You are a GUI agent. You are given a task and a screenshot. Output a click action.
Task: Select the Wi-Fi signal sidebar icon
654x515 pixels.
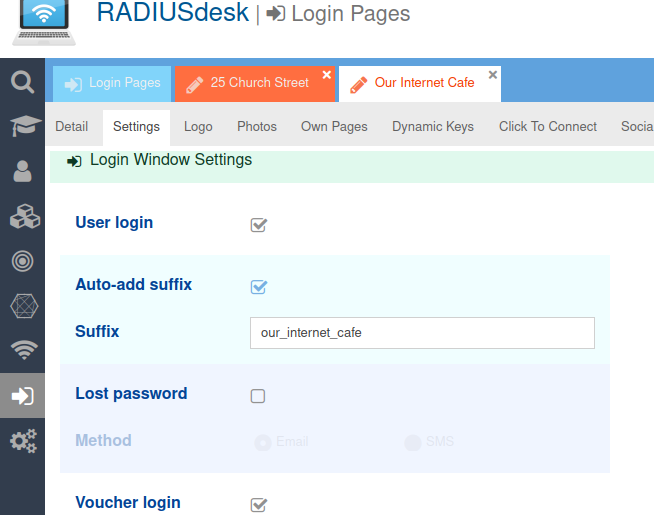point(22,351)
